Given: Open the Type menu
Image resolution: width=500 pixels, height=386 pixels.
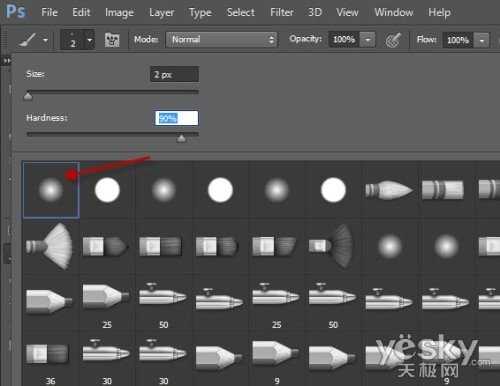Looking at the screenshot, I should tap(200, 13).
